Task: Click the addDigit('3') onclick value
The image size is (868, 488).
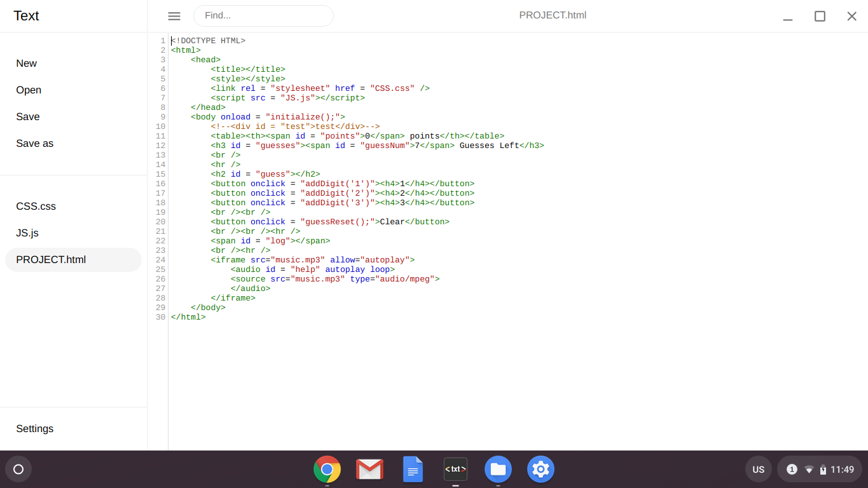Action: (338, 203)
